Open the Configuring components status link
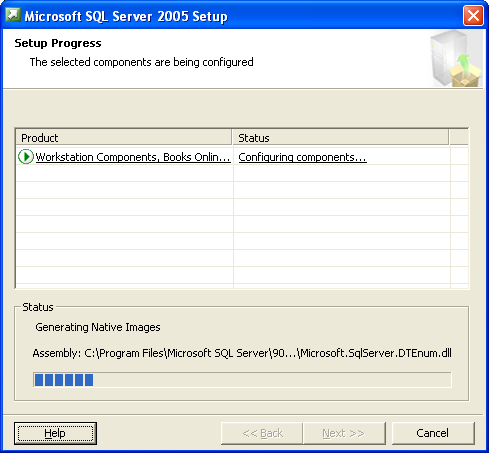 (302, 157)
